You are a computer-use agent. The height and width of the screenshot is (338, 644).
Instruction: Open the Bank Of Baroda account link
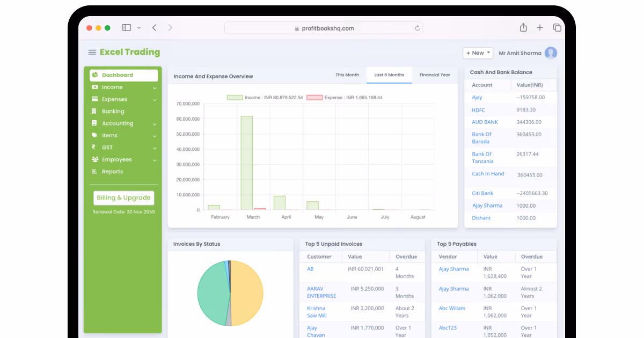pyautogui.click(x=481, y=138)
